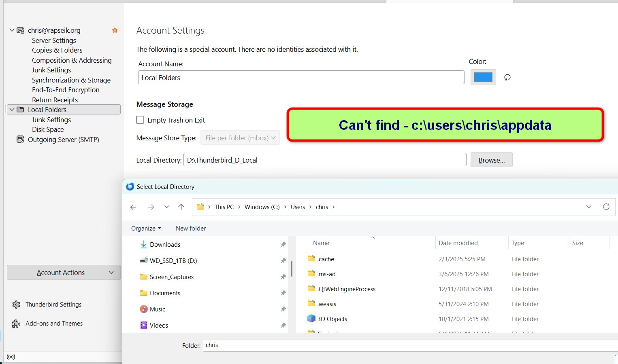Select Music in quick access
618x364 pixels.
point(158,309)
